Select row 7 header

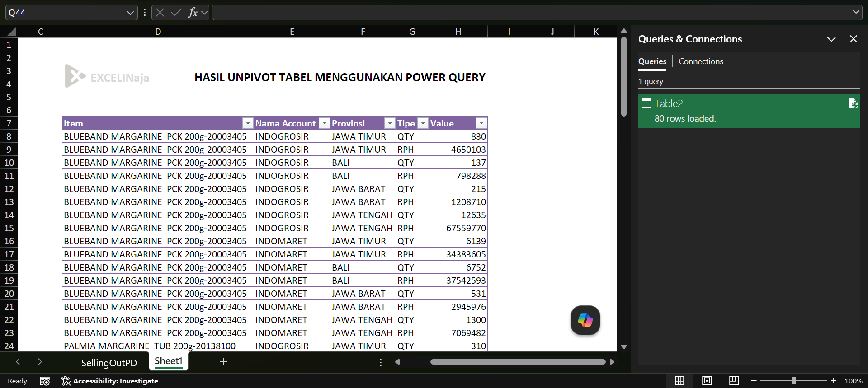pos(9,123)
